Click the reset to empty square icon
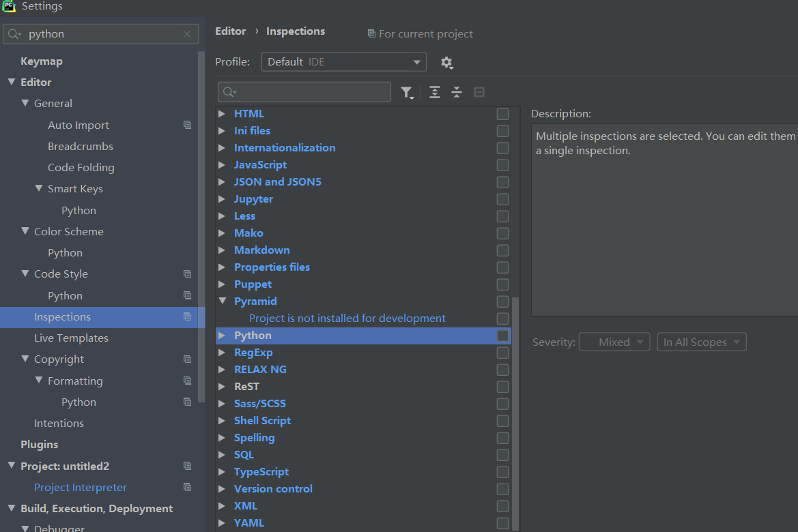The height and width of the screenshot is (532, 798). click(x=479, y=92)
